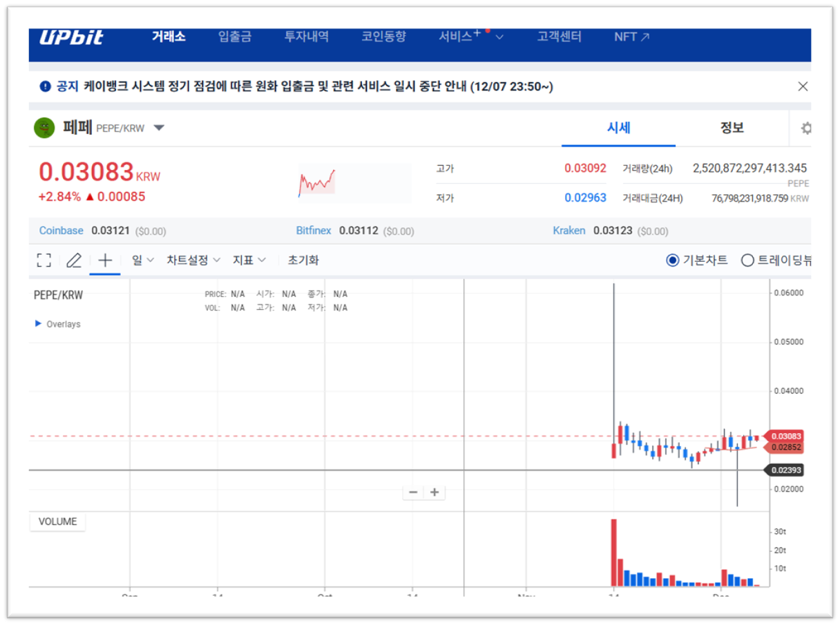Select the pencil drawing tool
Image resolution: width=840 pixels, height=625 pixels.
click(x=74, y=260)
